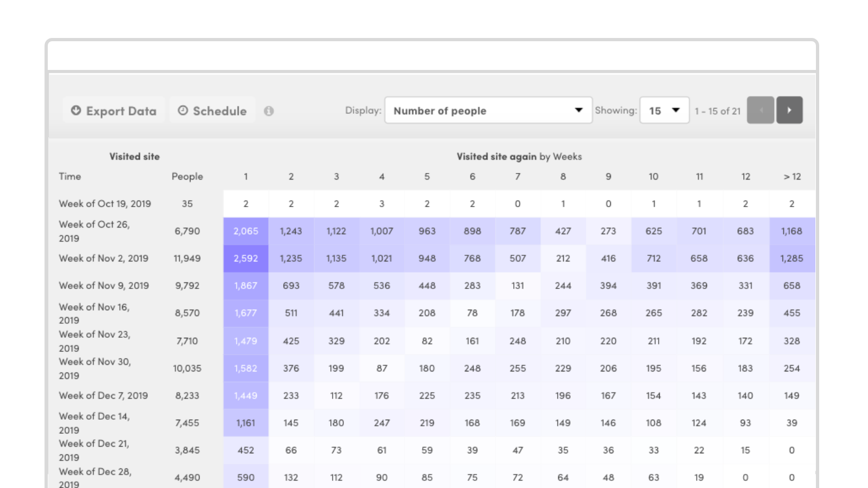
Task: Click the 1,285 cell in the >12 column
Action: [792, 259]
